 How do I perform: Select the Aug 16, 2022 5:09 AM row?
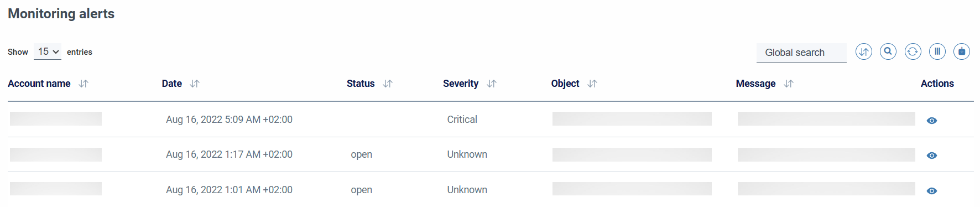click(x=491, y=120)
